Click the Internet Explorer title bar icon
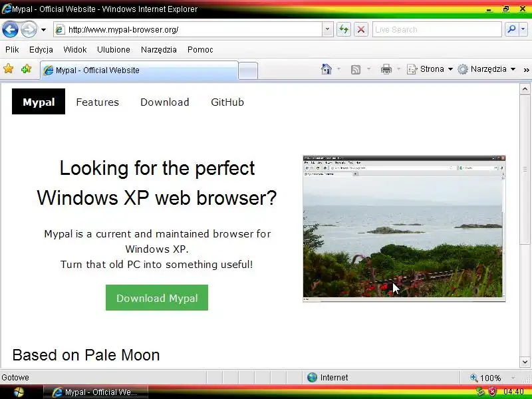This screenshot has width=532, height=399. (6, 9)
